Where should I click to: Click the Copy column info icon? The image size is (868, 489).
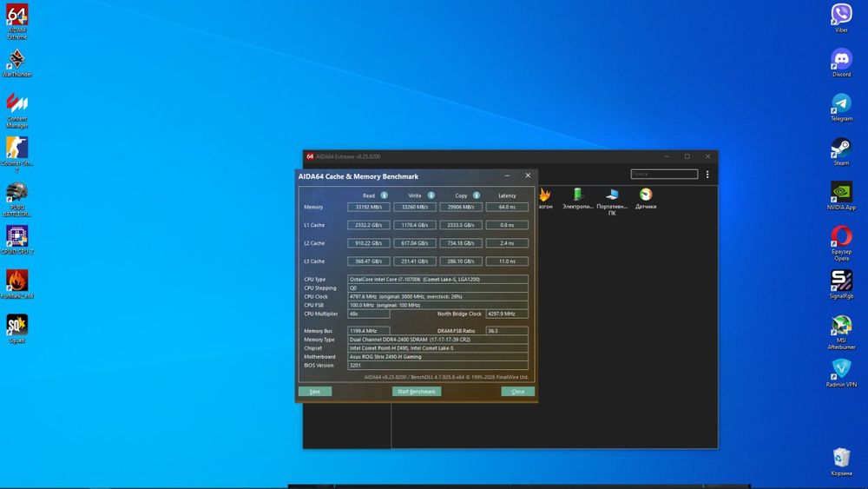tap(476, 195)
